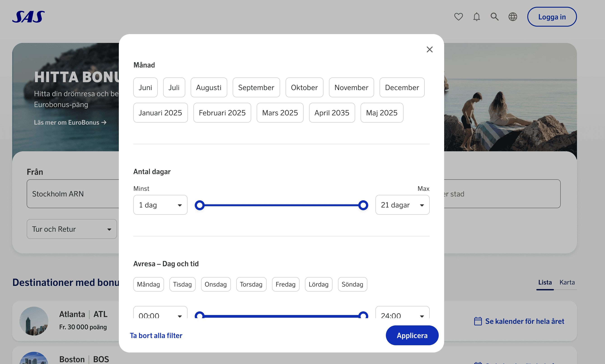Open language globe icon
The image size is (605, 364).
click(x=513, y=17)
